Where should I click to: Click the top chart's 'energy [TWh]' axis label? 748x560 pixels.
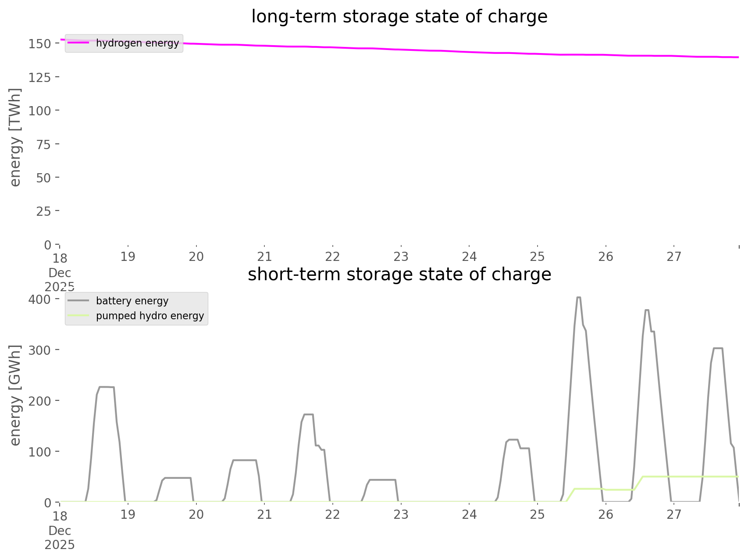(15, 137)
